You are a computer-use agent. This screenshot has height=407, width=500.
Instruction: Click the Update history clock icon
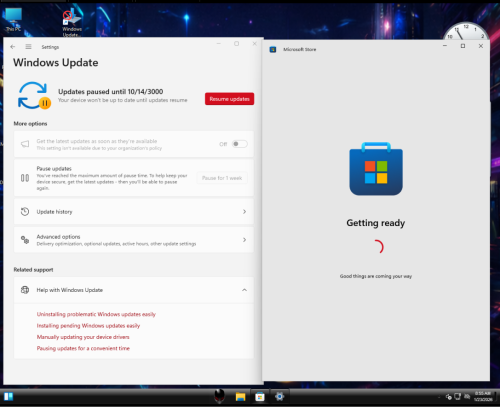[25, 212]
